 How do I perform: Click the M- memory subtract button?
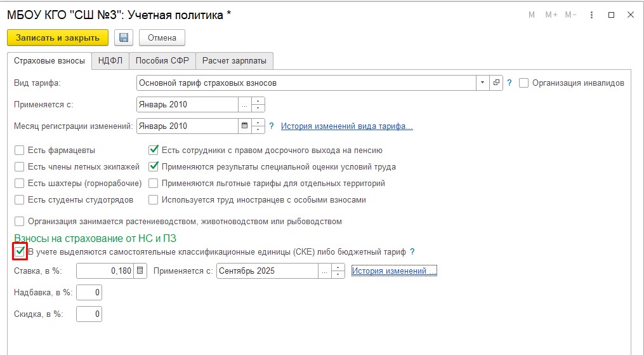click(x=571, y=15)
